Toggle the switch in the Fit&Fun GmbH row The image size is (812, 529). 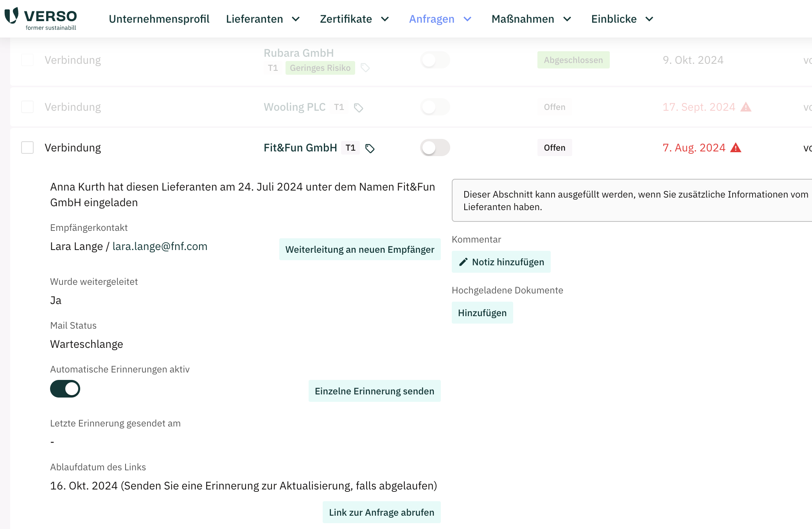pyautogui.click(x=435, y=148)
